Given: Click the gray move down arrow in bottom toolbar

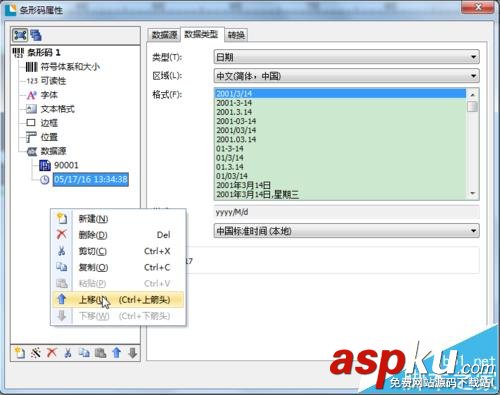Looking at the screenshot, I should [x=133, y=352].
